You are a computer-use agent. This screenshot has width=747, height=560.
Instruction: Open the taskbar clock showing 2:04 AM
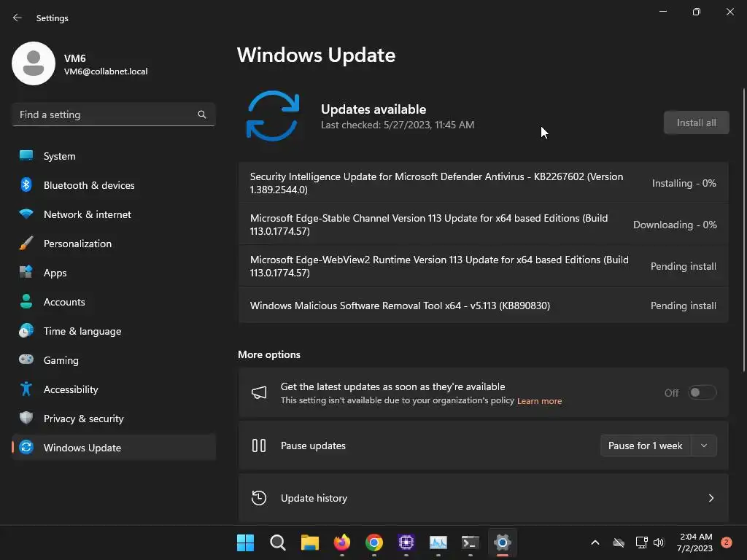click(x=695, y=542)
